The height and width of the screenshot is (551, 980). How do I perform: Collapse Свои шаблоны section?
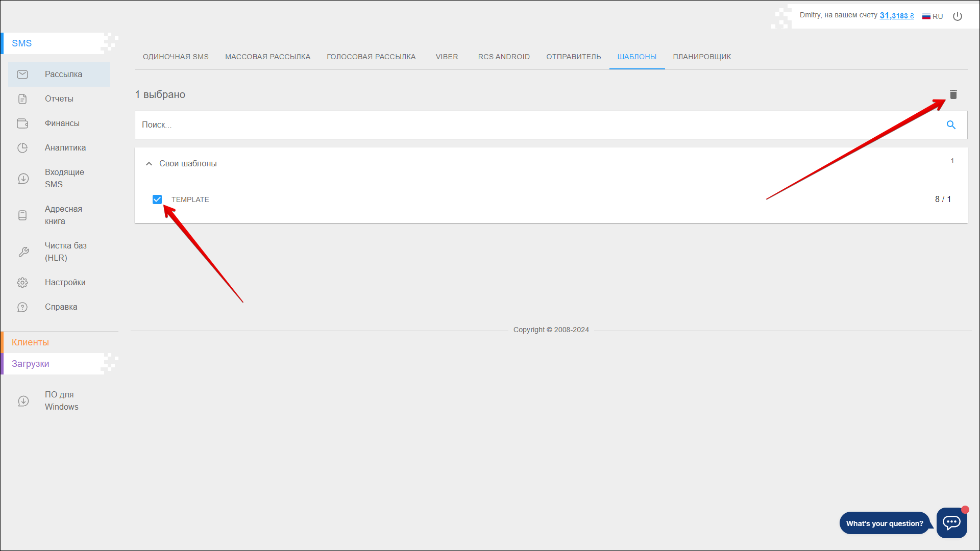point(149,164)
